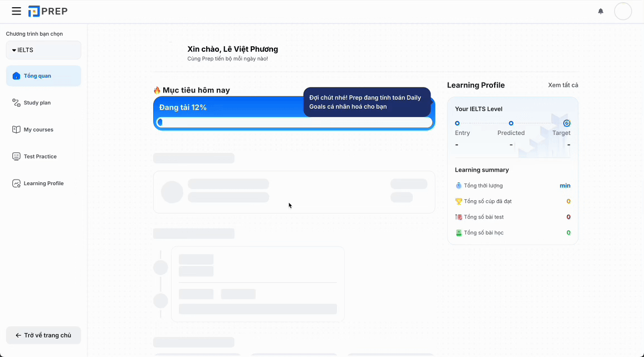Click the Daily Goals tooltip bubble
The width and height of the screenshot is (644, 357).
(x=367, y=102)
